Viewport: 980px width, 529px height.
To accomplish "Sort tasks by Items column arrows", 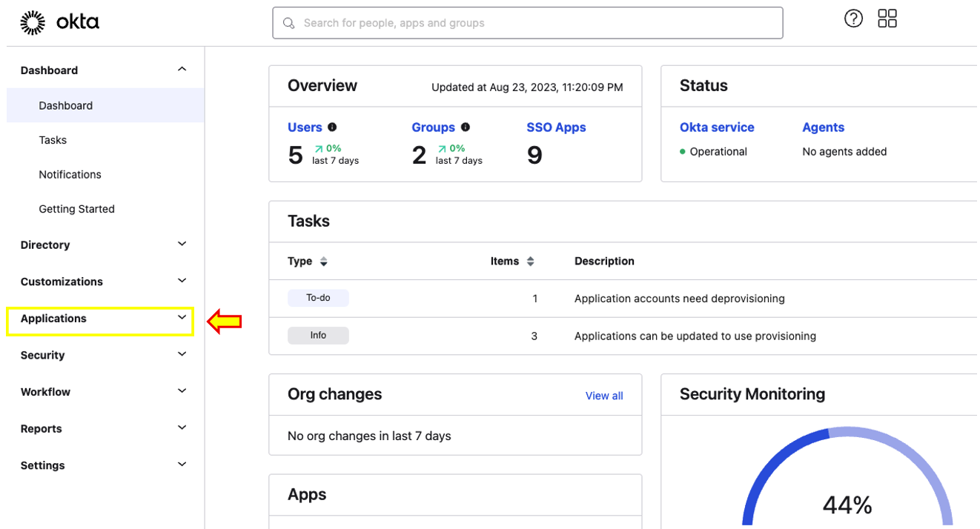I will click(530, 262).
